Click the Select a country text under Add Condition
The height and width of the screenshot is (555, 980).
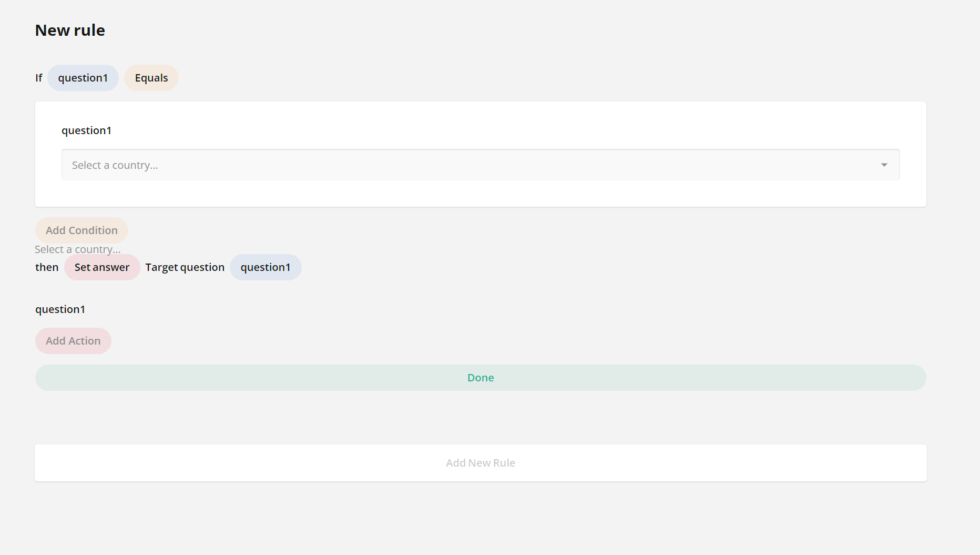click(x=78, y=249)
